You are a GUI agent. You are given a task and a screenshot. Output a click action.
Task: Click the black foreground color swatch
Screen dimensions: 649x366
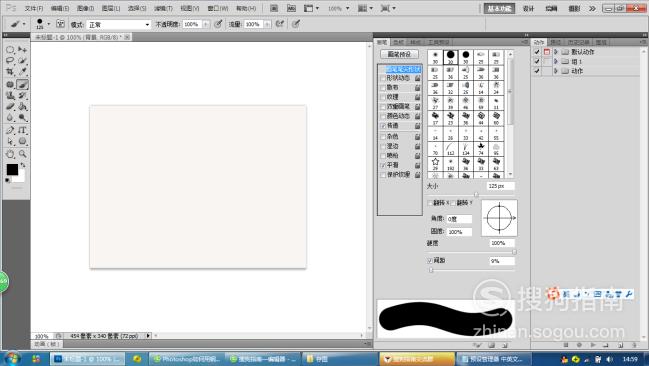[12, 169]
